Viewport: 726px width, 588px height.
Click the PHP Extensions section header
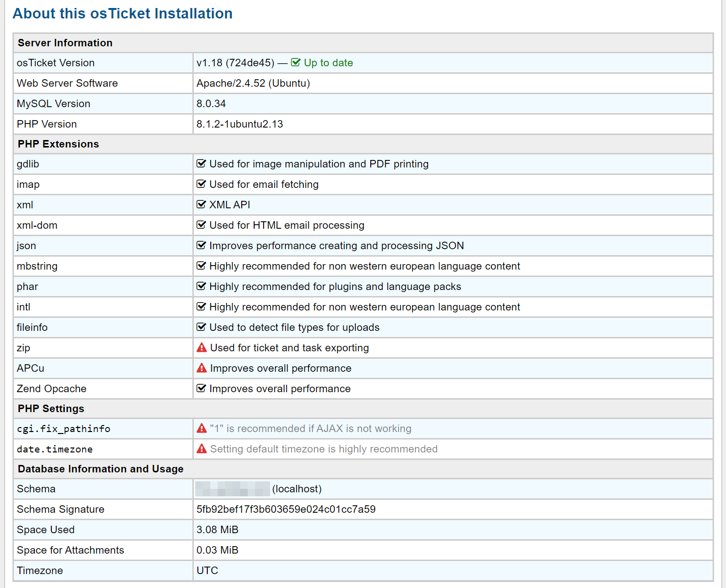click(58, 144)
